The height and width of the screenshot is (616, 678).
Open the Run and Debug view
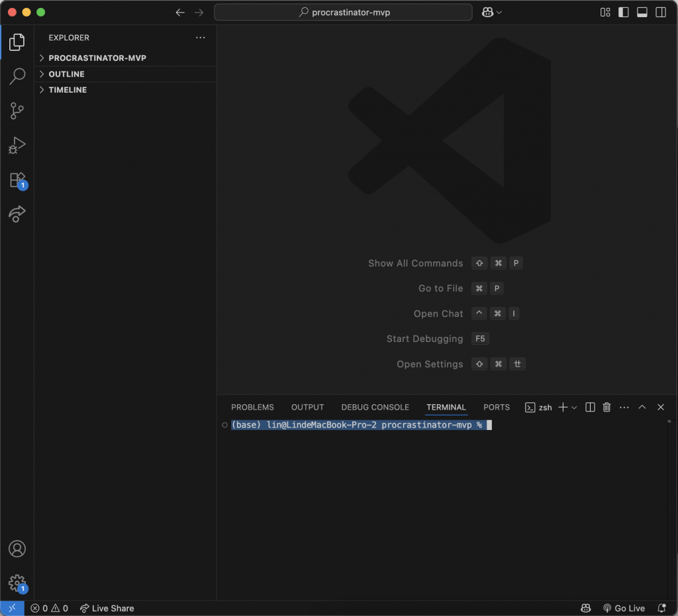[17, 145]
